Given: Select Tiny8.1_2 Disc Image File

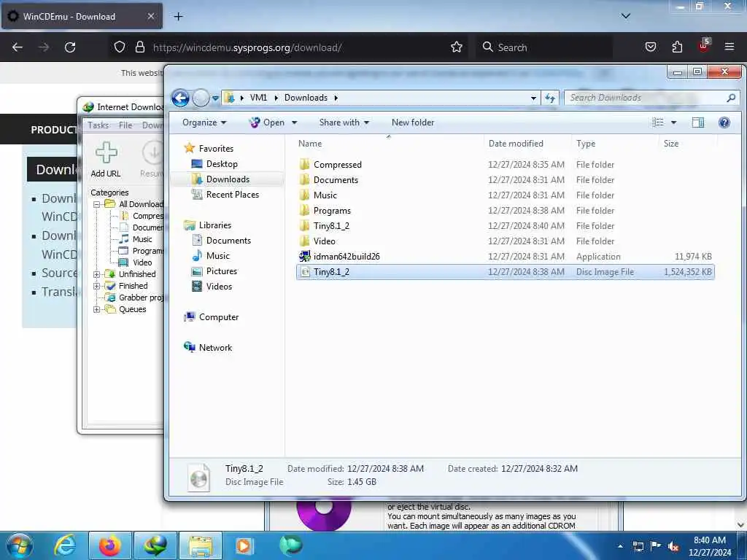Looking at the screenshot, I should [505, 272].
